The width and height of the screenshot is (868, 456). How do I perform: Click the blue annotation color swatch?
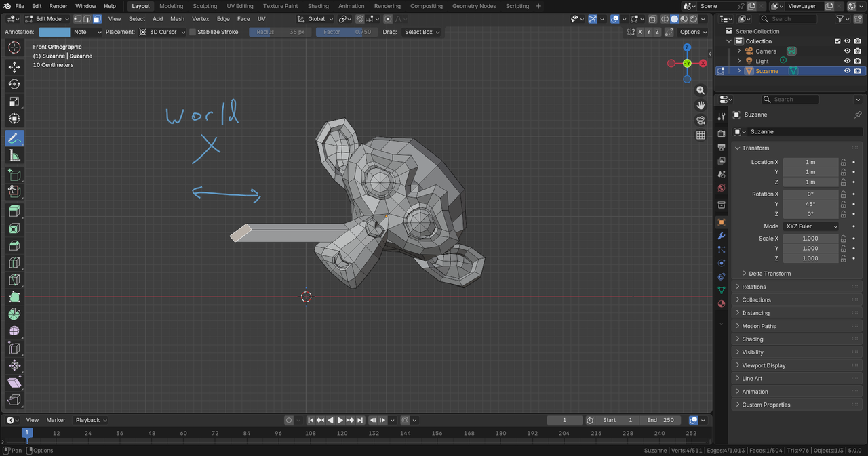54,32
